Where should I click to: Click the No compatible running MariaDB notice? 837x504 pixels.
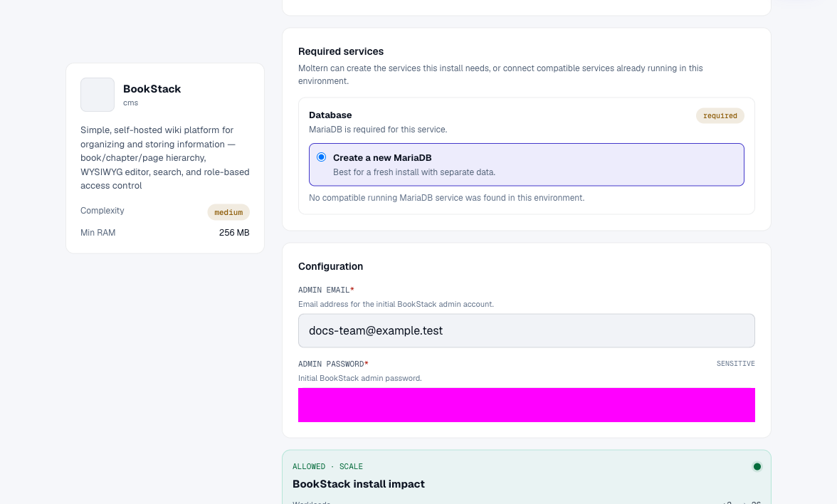click(x=447, y=198)
